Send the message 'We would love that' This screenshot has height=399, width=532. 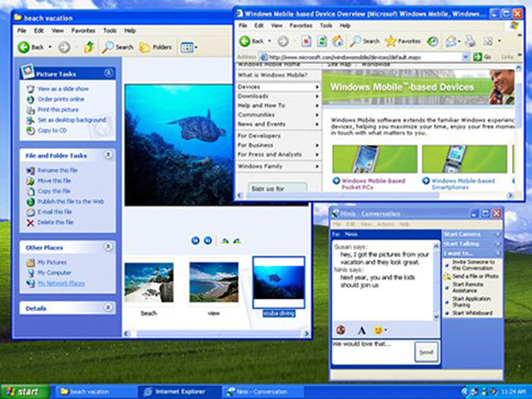coord(427,352)
